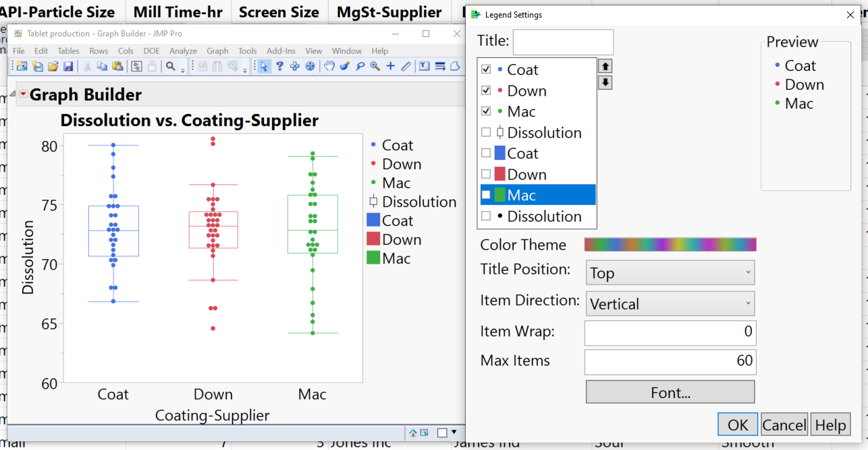The width and height of the screenshot is (868, 450).
Task: Open the DOE menu
Action: 151,51
